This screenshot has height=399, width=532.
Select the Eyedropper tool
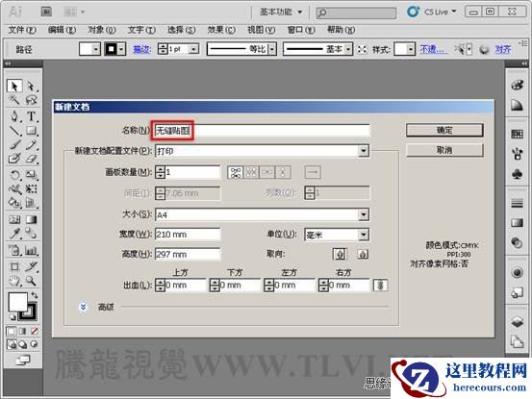pos(14,234)
